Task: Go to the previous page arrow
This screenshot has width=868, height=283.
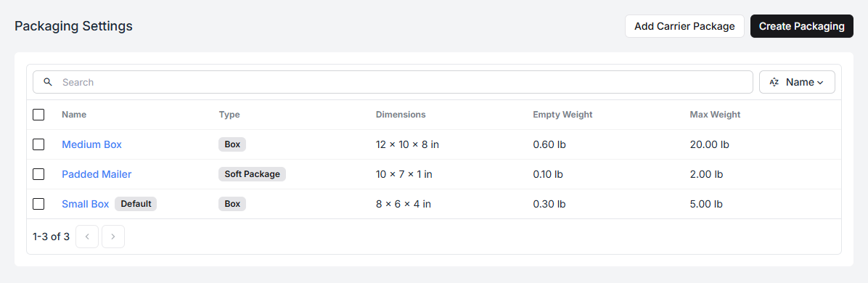Action: coord(87,237)
